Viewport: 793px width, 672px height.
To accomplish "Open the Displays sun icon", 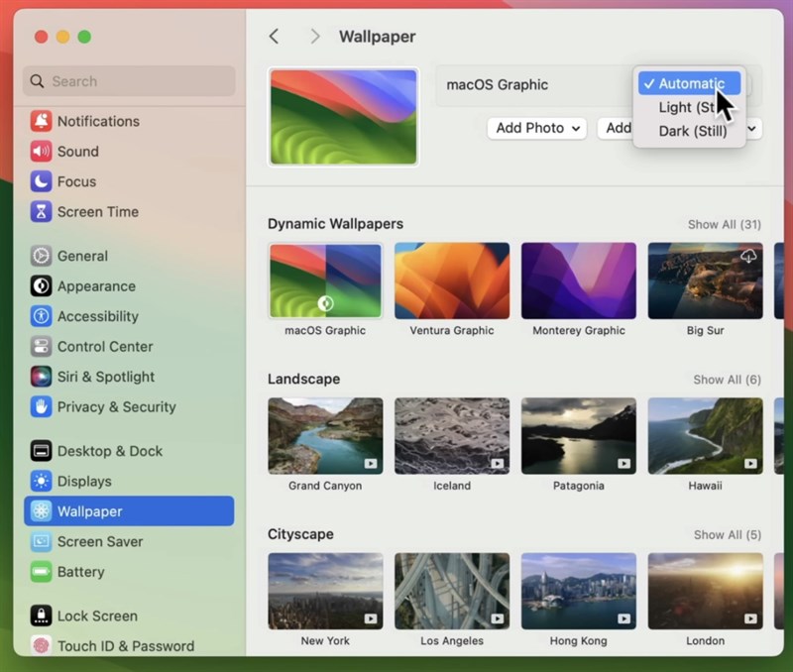I will coord(41,482).
